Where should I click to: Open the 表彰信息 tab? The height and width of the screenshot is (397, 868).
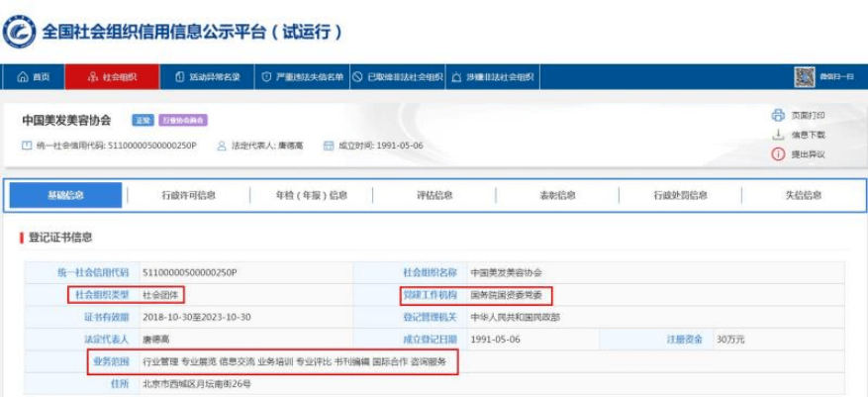[557, 195]
